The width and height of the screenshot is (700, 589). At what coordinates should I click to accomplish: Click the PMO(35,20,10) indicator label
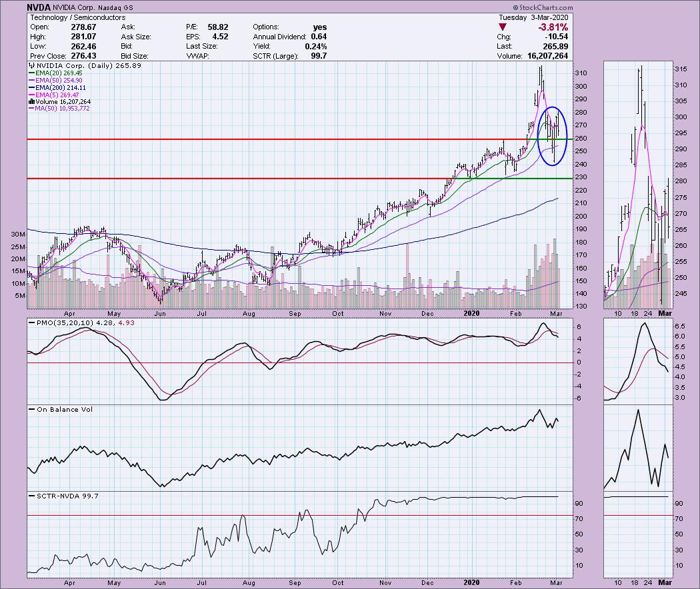[81, 322]
